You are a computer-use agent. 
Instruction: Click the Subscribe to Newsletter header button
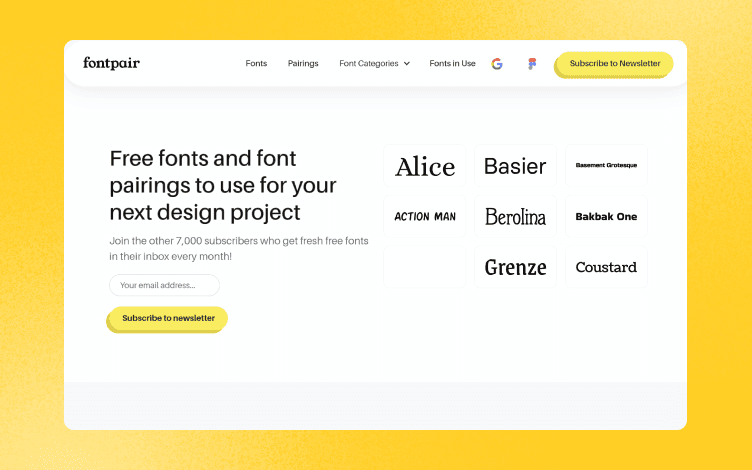(614, 64)
